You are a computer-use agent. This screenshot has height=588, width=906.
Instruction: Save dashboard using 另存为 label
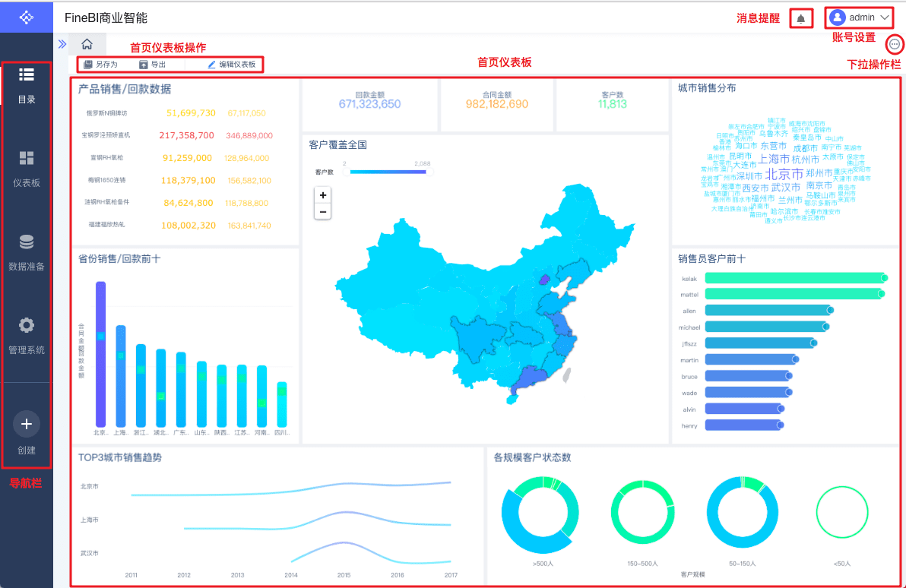click(107, 65)
